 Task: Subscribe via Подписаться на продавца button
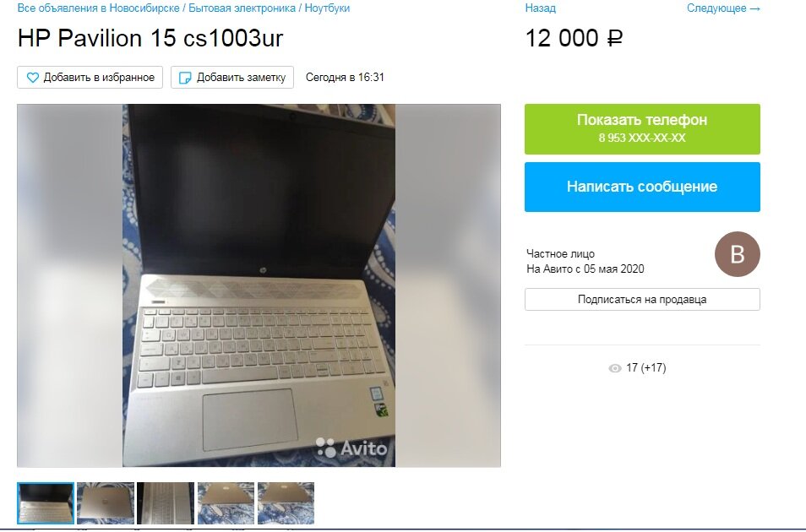tap(642, 299)
